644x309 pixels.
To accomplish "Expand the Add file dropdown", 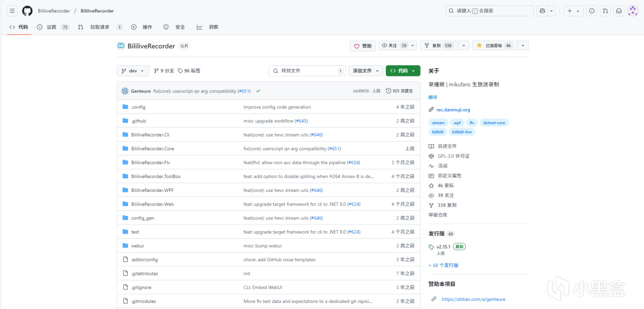I will (366, 71).
